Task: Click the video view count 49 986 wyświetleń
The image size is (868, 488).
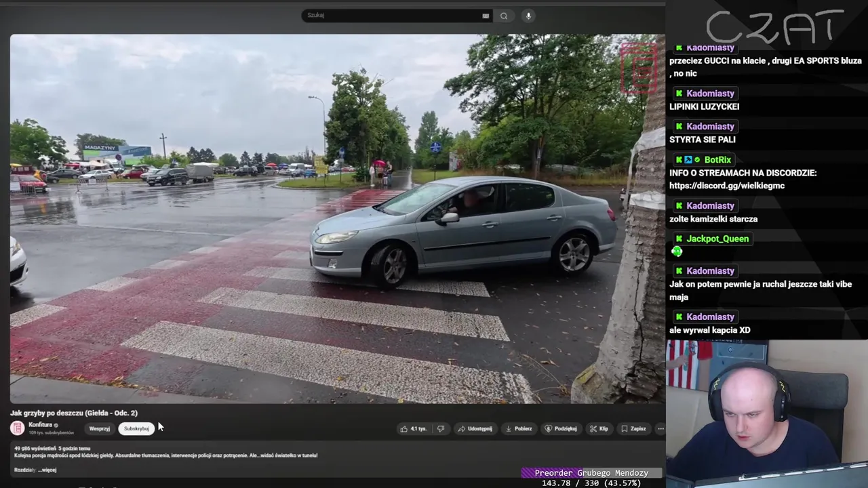Action: (35, 449)
